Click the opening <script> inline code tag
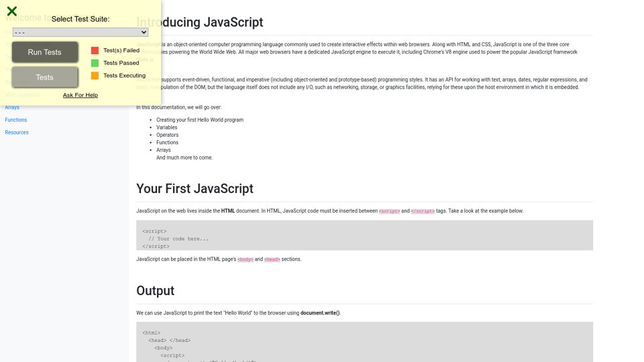The width and height of the screenshot is (644, 362). pos(389,211)
